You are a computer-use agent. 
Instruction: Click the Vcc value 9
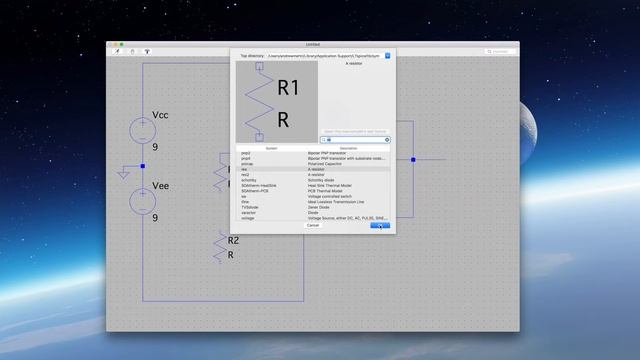pyautogui.click(x=155, y=147)
